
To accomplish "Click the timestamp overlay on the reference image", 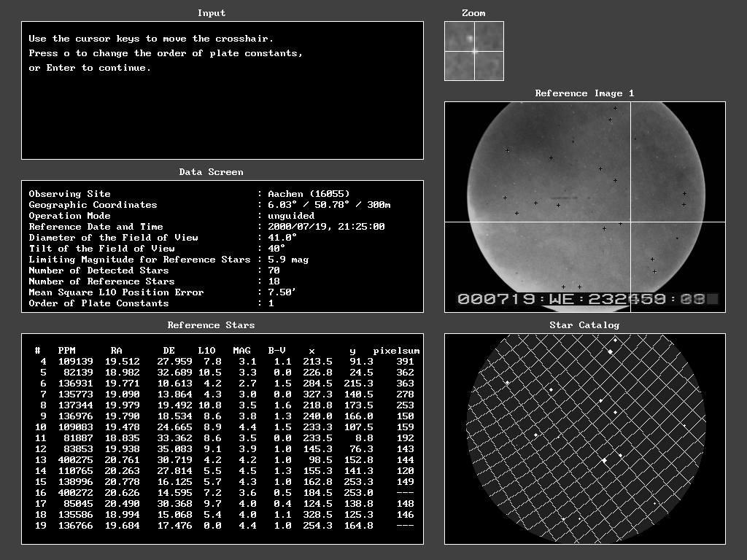I will pos(587,299).
